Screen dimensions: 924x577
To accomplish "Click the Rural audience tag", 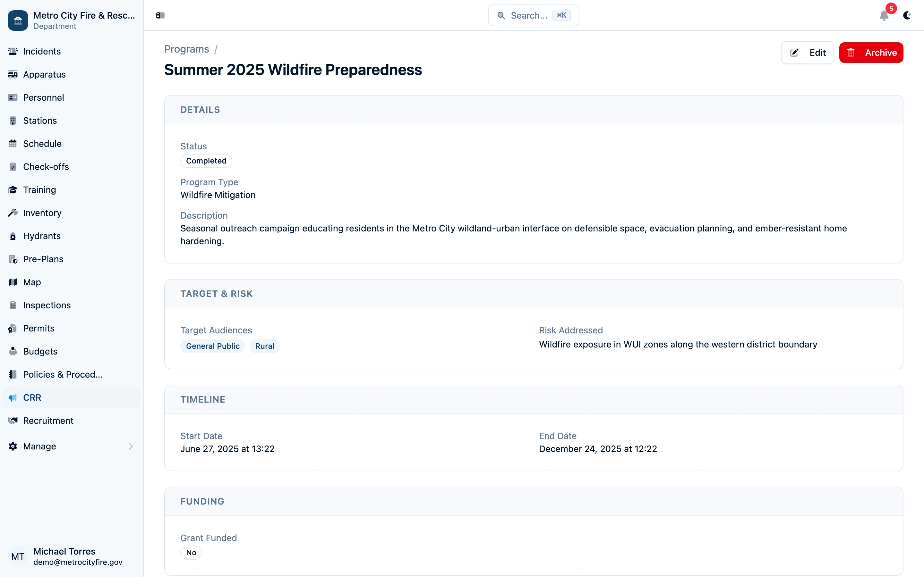I will (x=265, y=346).
